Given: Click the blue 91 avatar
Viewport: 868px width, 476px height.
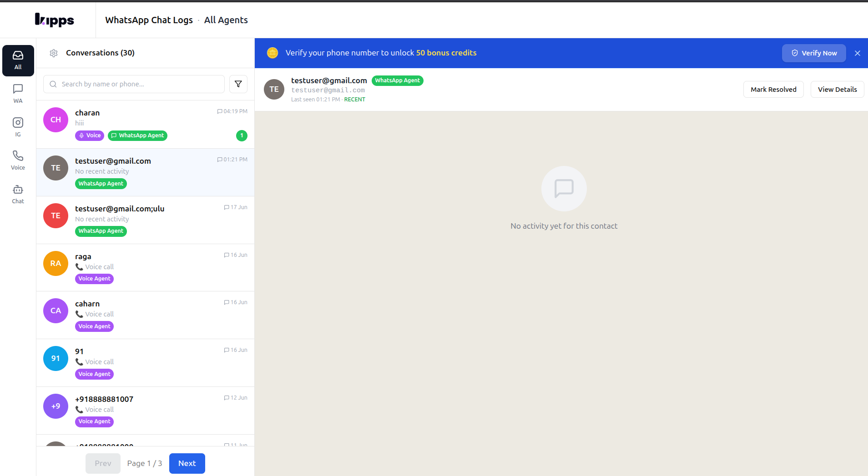Looking at the screenshot, I should coord(56,358).
